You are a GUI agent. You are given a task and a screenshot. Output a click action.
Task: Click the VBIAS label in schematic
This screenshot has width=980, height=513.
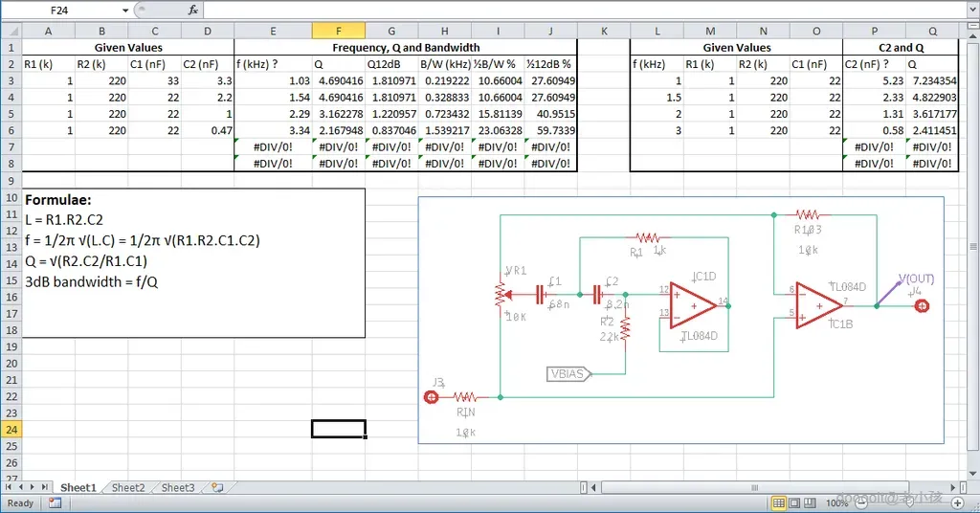(x=568, y=373)
